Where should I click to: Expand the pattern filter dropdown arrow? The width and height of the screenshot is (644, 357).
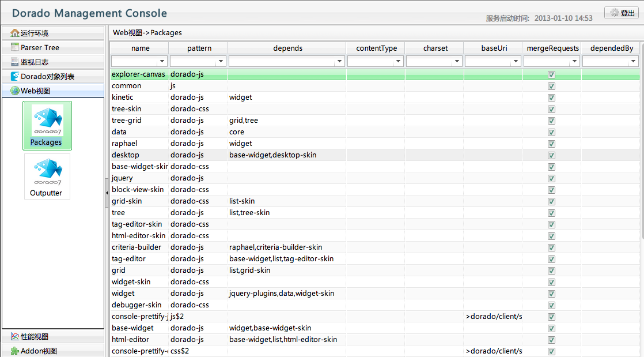(x=221, y=61)
